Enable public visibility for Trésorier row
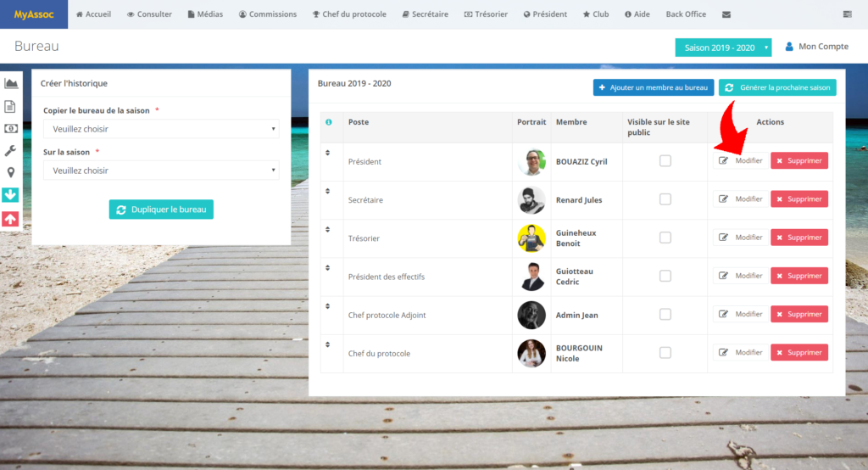 pyautogui.click(x=665, y=238)
